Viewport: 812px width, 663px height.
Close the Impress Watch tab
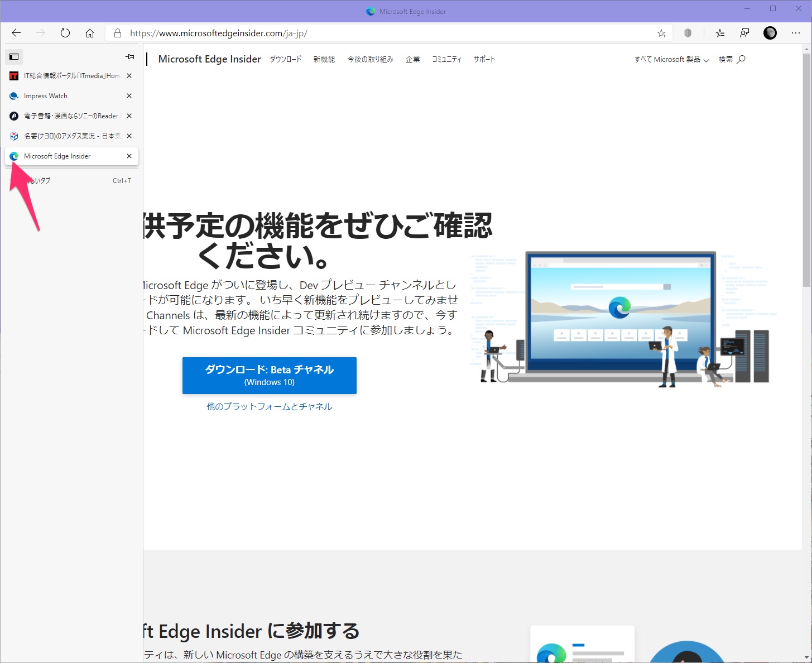click(129, 95)
